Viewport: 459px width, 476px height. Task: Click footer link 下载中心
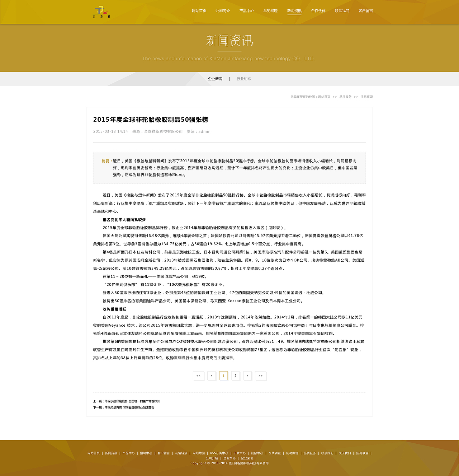click(x=240, y=453)
